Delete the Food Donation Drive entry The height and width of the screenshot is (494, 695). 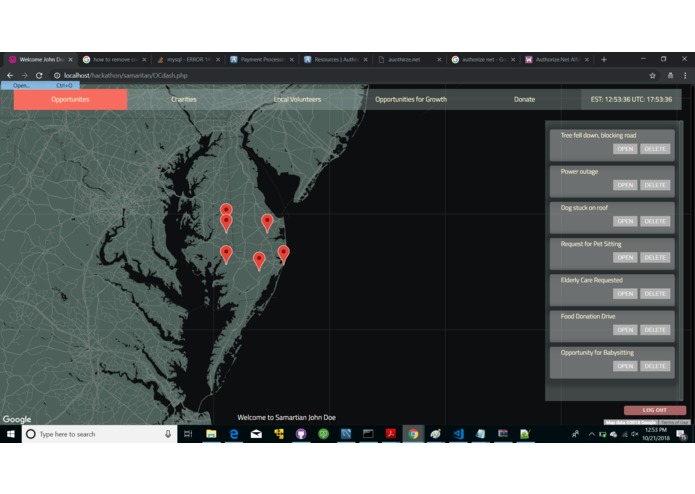655,330
